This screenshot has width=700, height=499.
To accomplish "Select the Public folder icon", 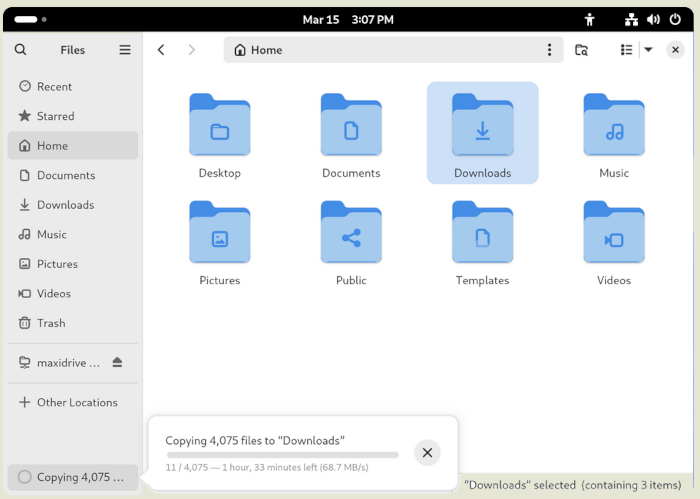I will [x=351, y=233].
